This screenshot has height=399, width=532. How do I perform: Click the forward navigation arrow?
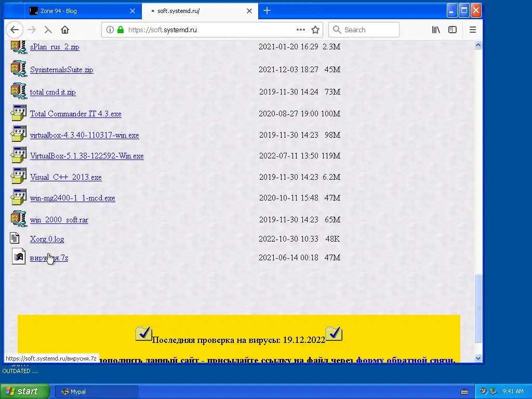tap(32, 30)
